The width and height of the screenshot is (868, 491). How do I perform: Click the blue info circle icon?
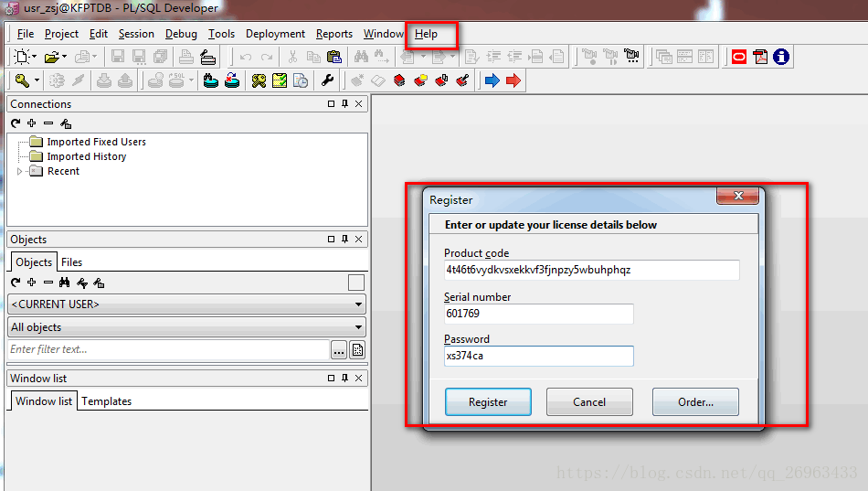781,57
